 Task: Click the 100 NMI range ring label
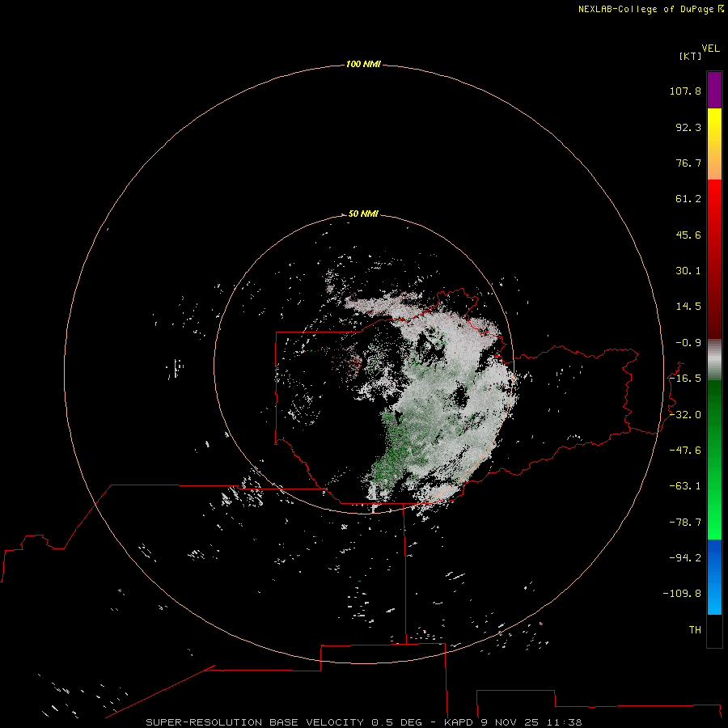point(363,64)
